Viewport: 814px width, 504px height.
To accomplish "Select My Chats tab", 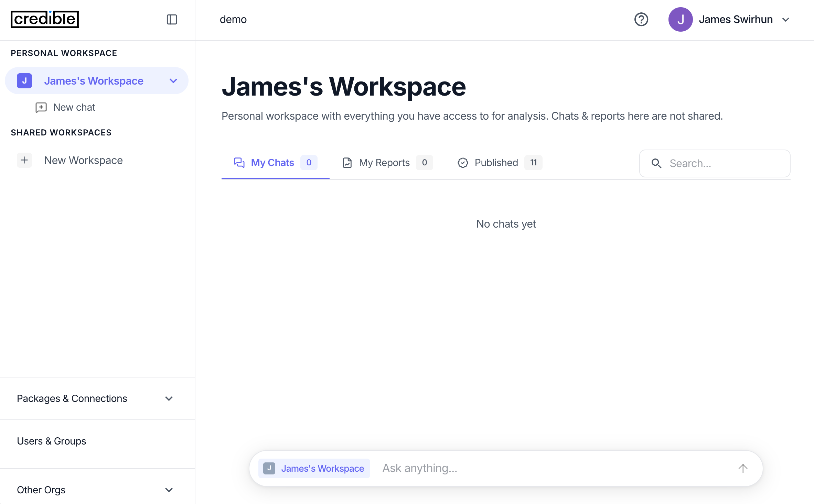I will [x=272, y=163].
